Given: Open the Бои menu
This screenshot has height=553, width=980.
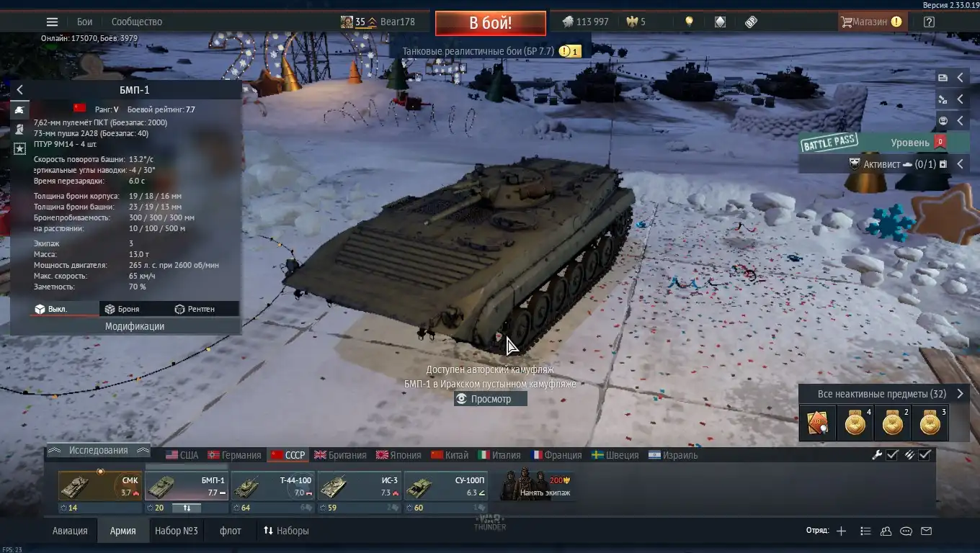Looking at the screenshot, I should 84,22.
